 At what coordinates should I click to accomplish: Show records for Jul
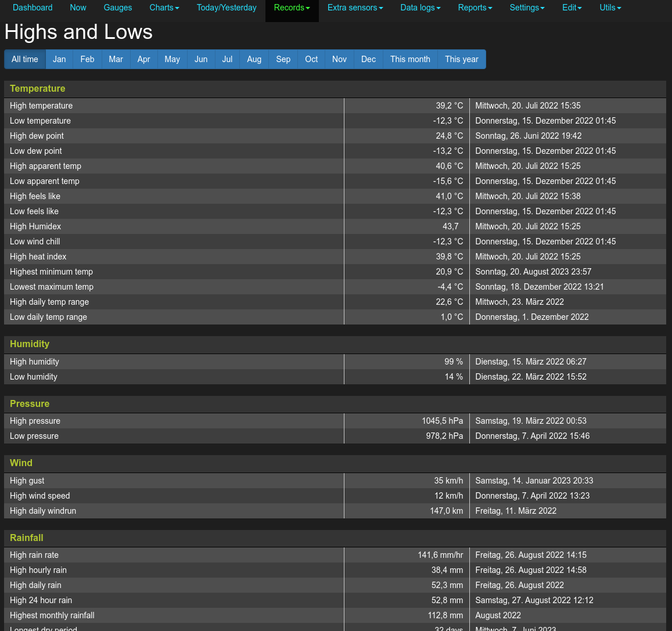[x=227, y=59]
